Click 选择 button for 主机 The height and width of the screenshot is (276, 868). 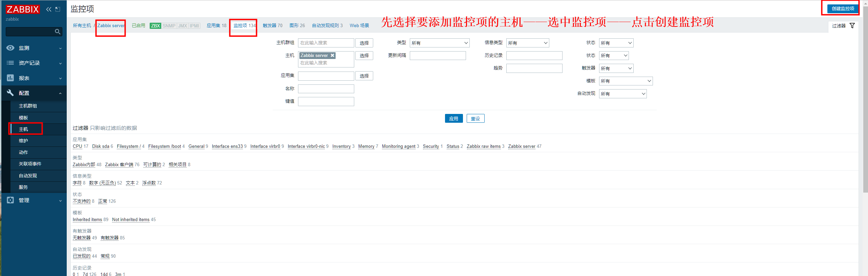364,56
